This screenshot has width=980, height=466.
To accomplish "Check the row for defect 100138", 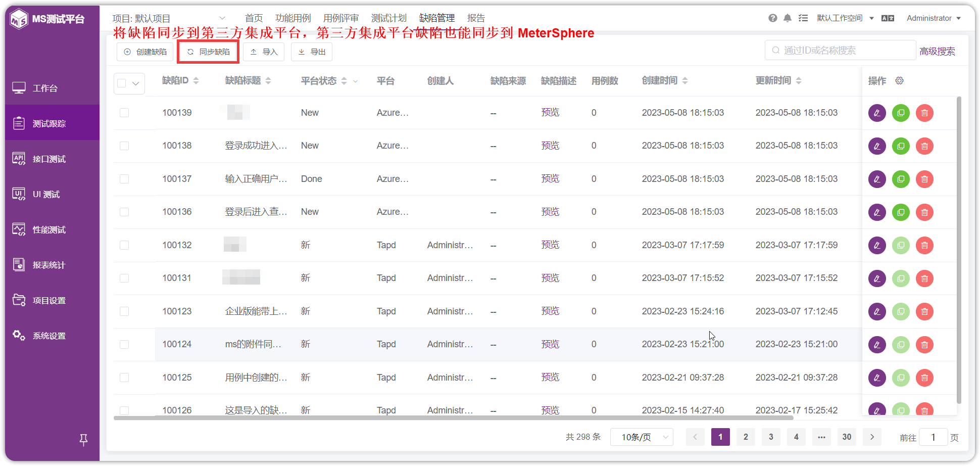I will [124, 146].
